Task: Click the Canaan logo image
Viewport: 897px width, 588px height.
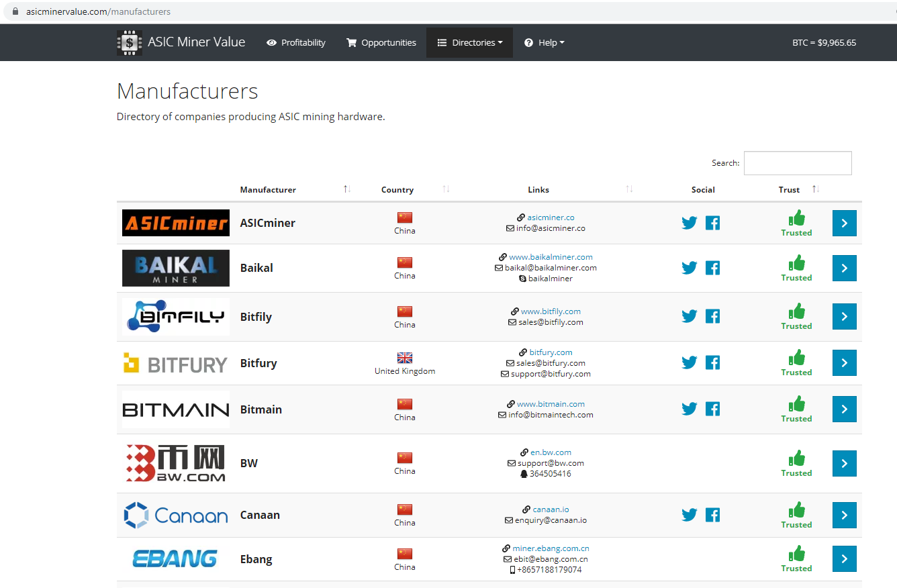Action: (176, 515)
